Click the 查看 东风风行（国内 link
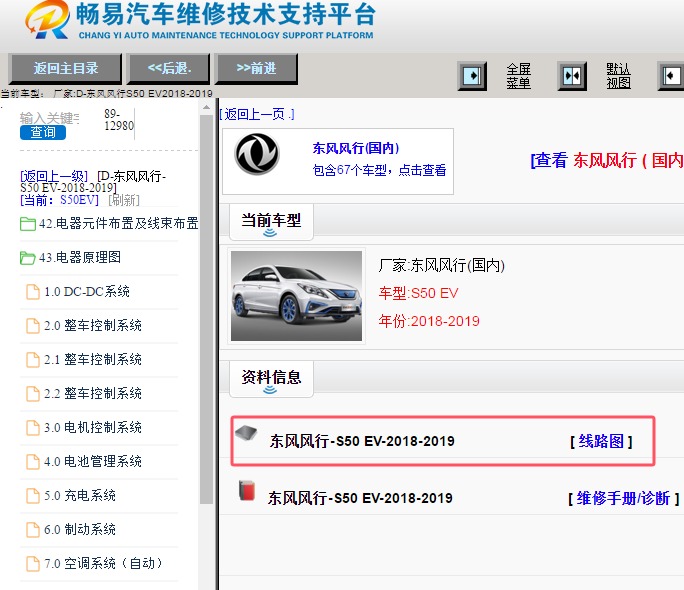The width and height of the screenshot is (684, 590). click(607, 160)
